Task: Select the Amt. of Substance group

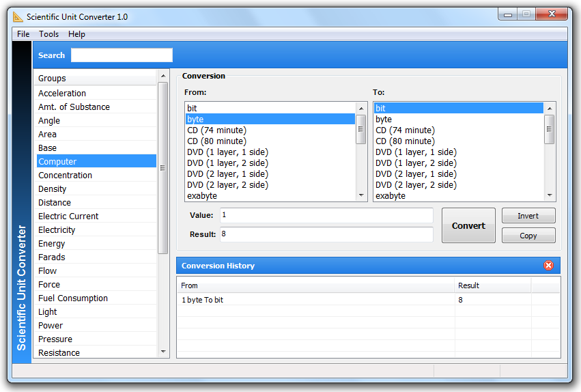Action: click(x=96, y=107)
